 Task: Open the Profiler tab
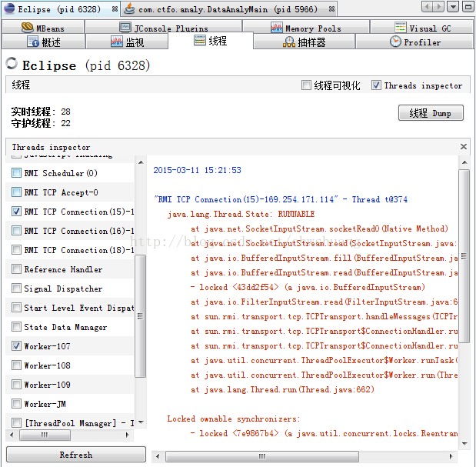414,42
